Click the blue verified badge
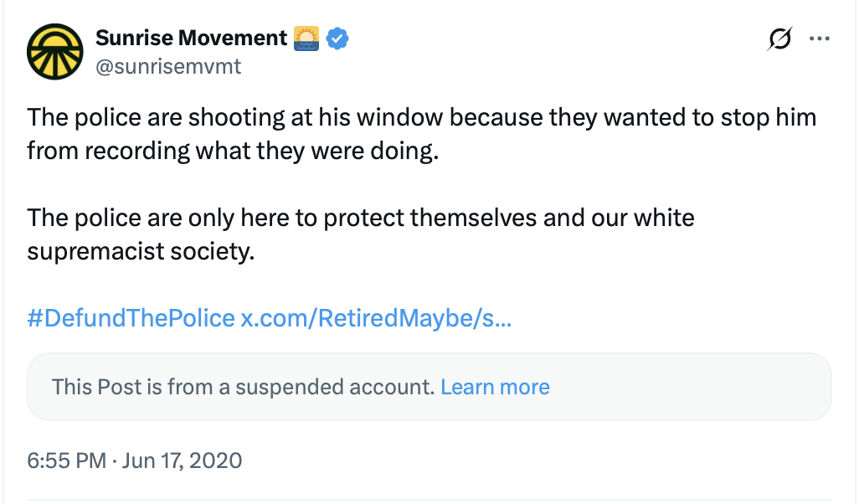Image resolution: width=859 pixels, height=504 pixels. [337, 39]
